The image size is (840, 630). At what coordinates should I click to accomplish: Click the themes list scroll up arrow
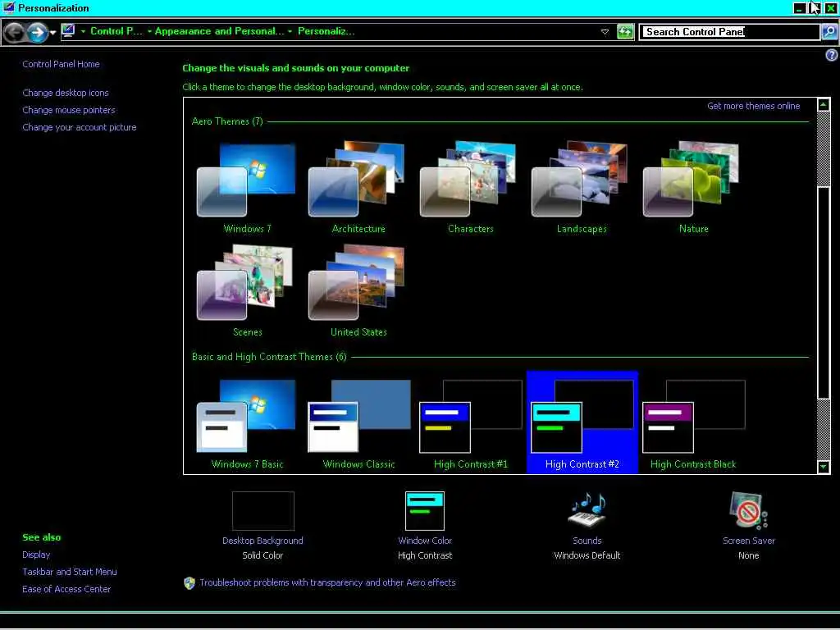tap(824, 104)
